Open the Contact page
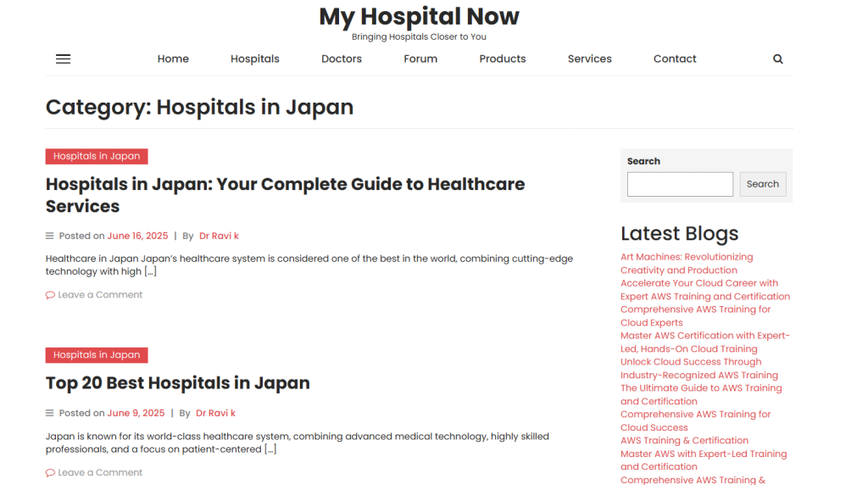 (675, 59)
